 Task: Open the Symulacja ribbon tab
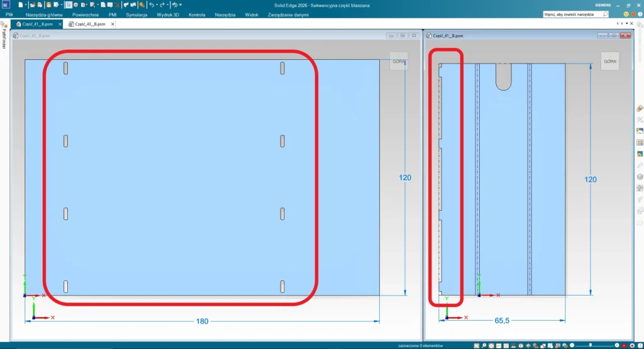coord(136,14)
